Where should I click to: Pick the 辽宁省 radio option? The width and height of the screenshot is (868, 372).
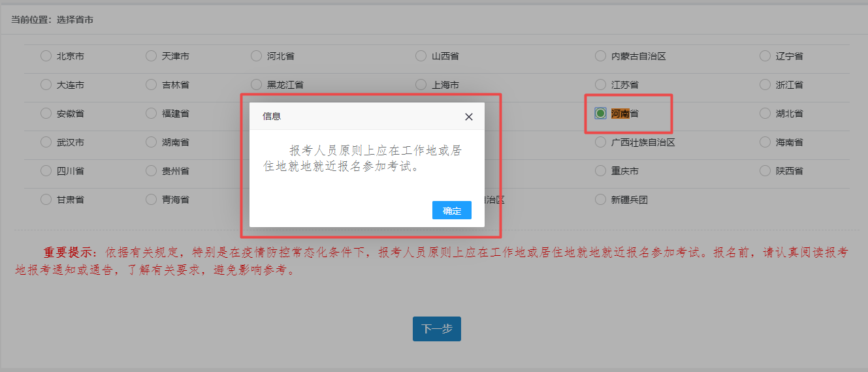click(765, 56)
